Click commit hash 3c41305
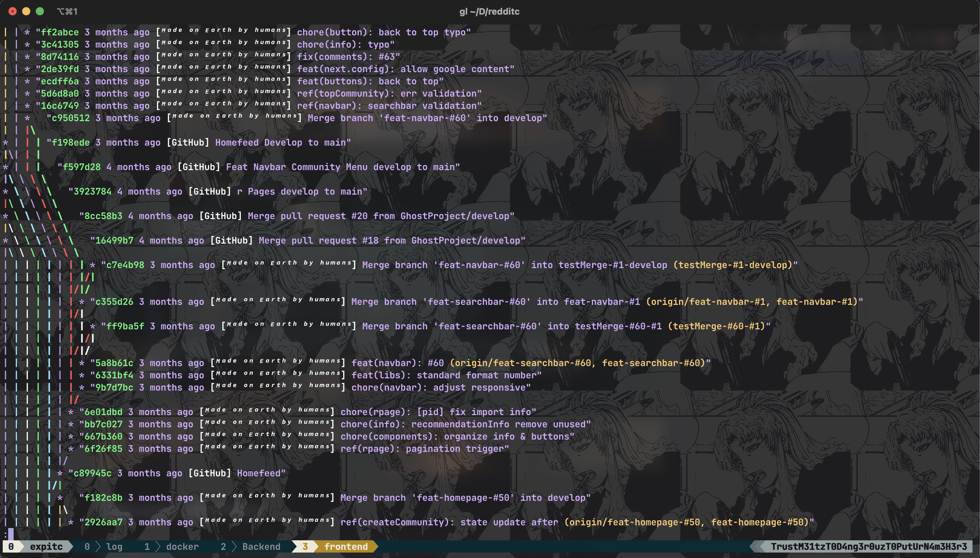The height and width of the screenshot is (558, 980). click(60, 45)
